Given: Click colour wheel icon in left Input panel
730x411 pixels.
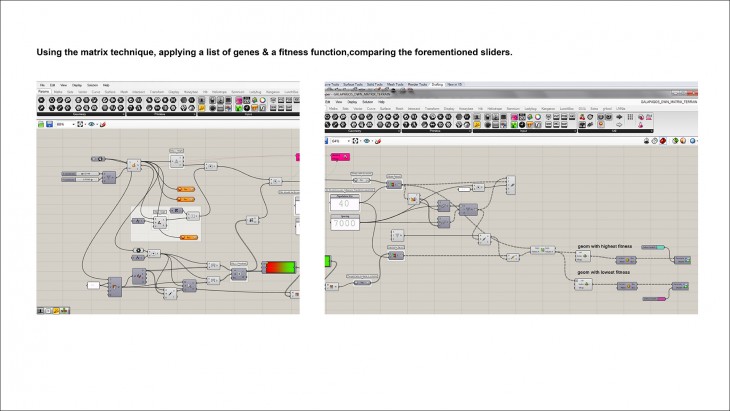Looking at the screenshot, I should [x=263, y=100].
